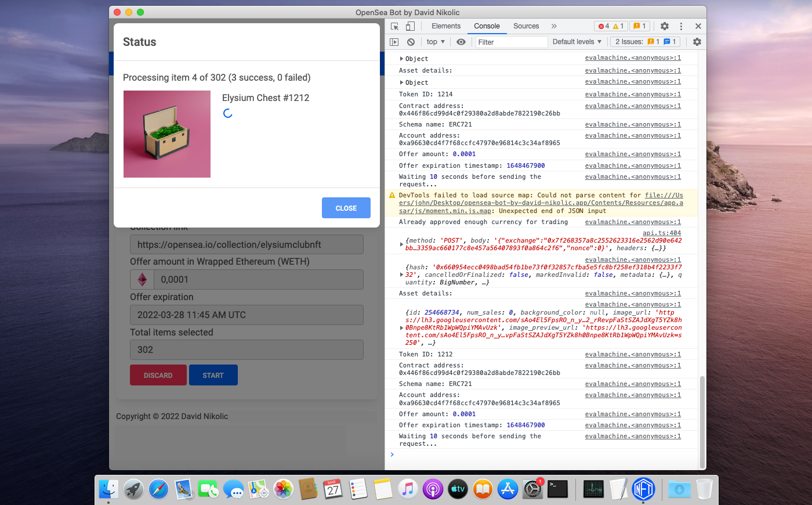
Task: Open the moment.min.js.map file link in warning
Action: [541, 203]
